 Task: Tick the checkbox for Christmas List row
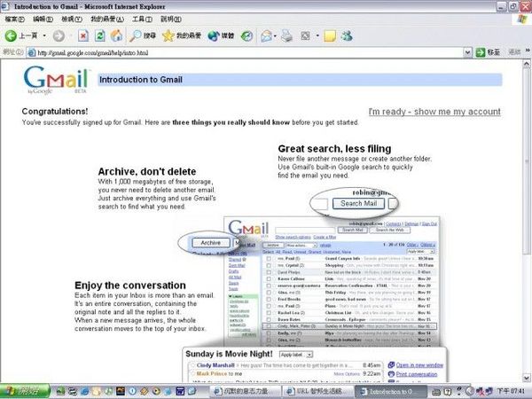tap(269, 313)
